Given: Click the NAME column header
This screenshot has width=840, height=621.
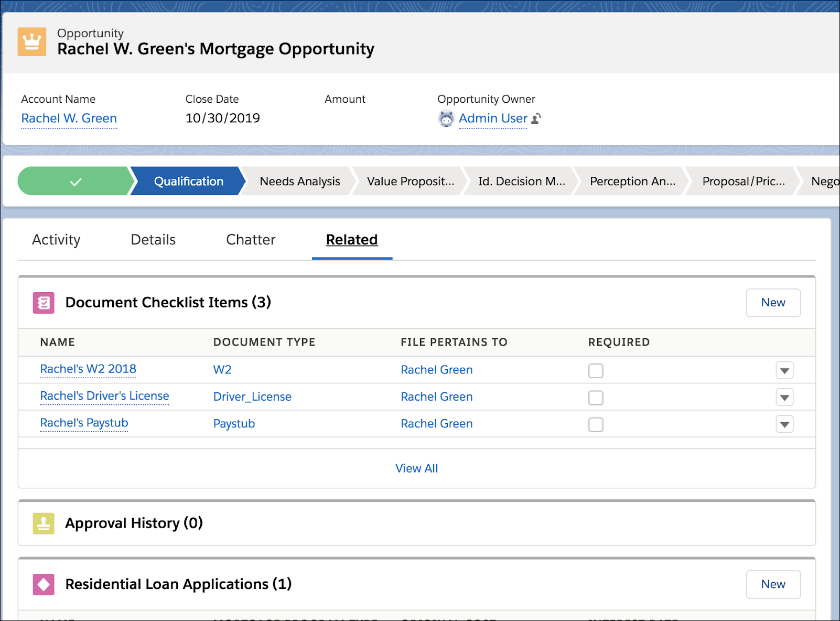Looking at the screenshot, I should click(58, 342).
